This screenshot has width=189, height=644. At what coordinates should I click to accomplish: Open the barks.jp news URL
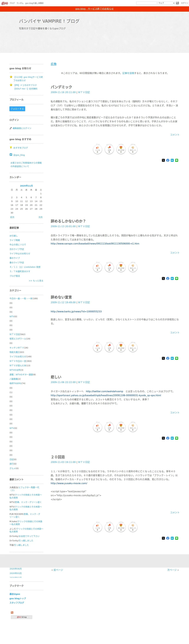coord(76,311)
